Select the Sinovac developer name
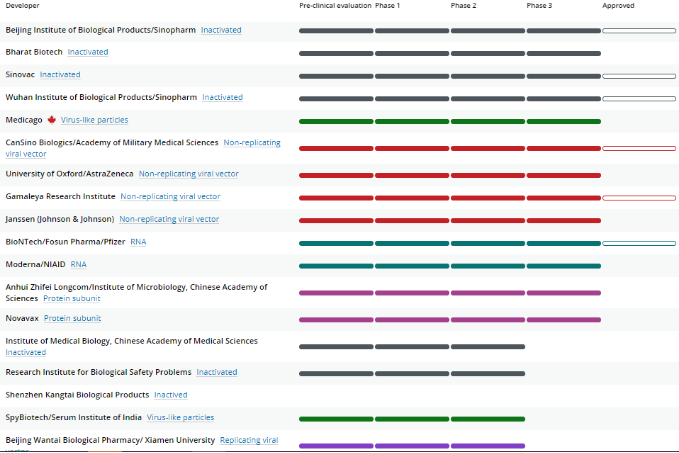The height and width of the screenshot is (453, 679). click(20, 74)
